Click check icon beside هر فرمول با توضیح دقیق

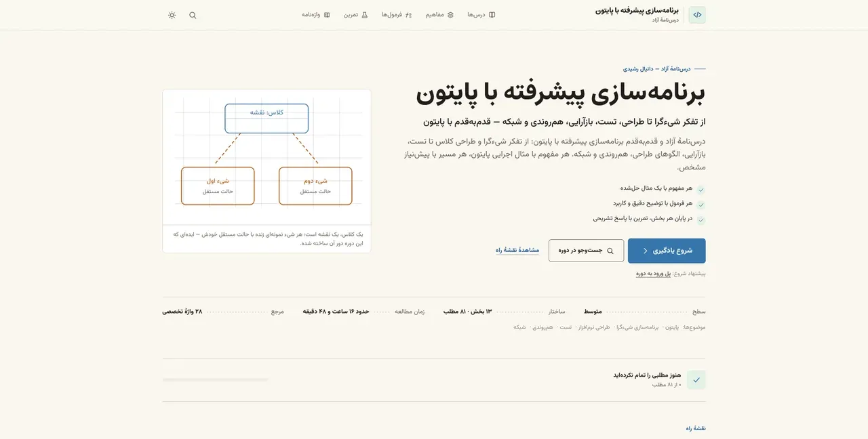pos(701,205)
